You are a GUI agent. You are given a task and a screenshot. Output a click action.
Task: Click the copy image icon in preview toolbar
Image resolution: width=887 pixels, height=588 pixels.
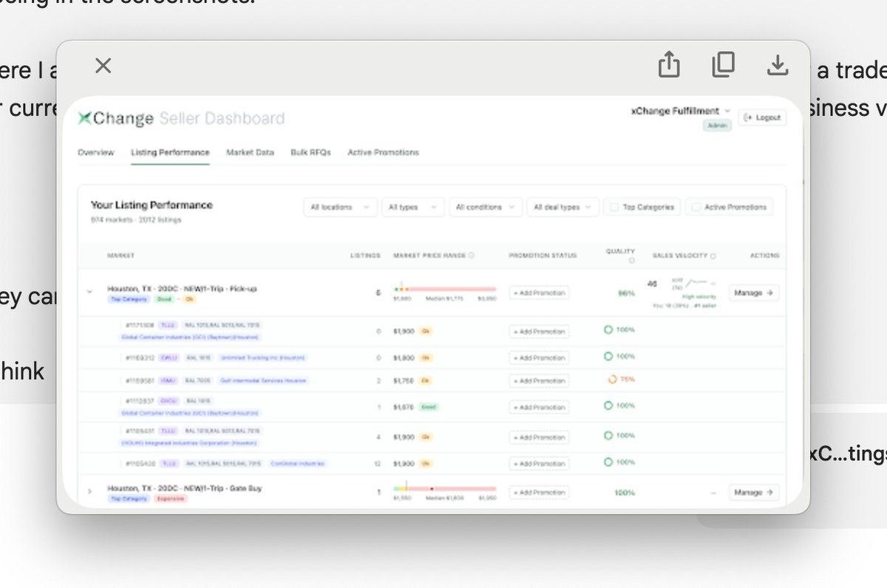[723, 65]
